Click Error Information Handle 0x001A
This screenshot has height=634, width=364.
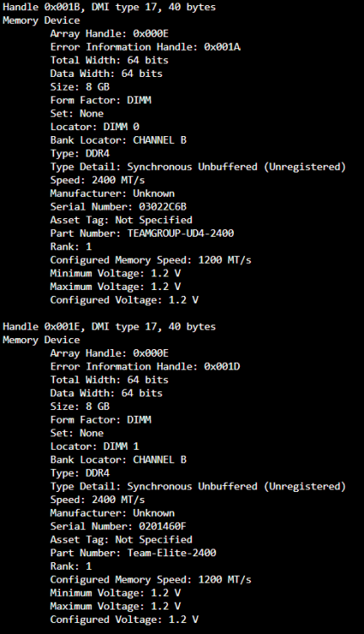pos(145,46)
